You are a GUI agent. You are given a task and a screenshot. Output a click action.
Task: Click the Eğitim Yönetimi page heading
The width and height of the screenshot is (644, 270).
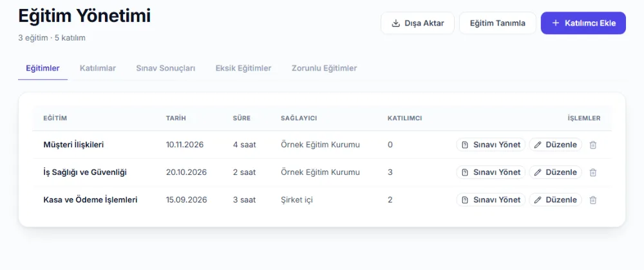click(84, 16)
